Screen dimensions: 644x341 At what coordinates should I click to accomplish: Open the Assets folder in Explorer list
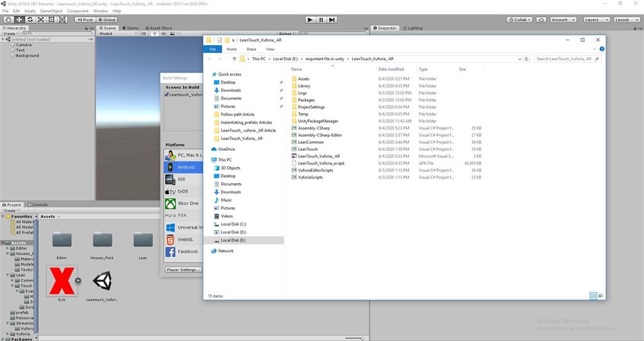pos(304,78)
